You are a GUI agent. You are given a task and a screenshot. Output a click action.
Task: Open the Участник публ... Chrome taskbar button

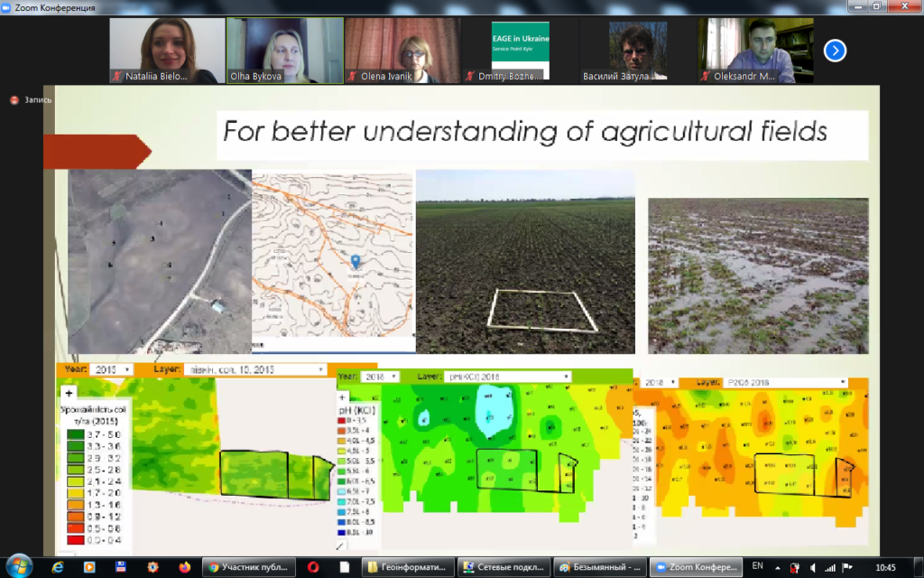click(x=249, y=567)
